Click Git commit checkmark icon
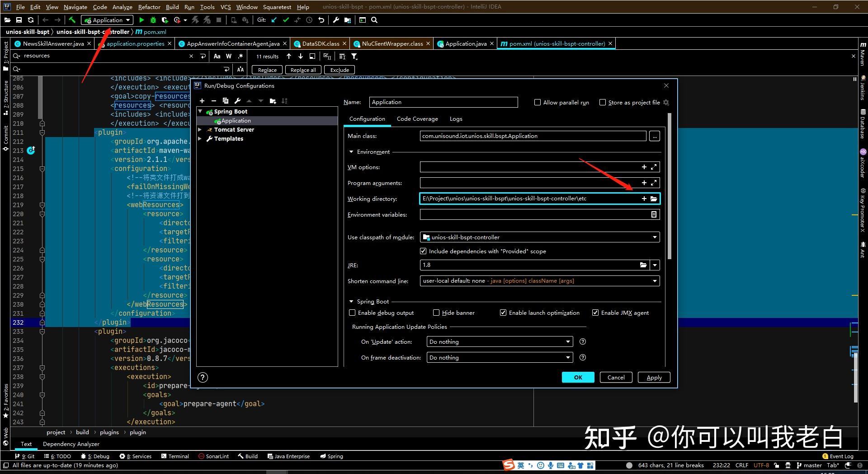This screenshot has width=868, height=474. point(286,20)
